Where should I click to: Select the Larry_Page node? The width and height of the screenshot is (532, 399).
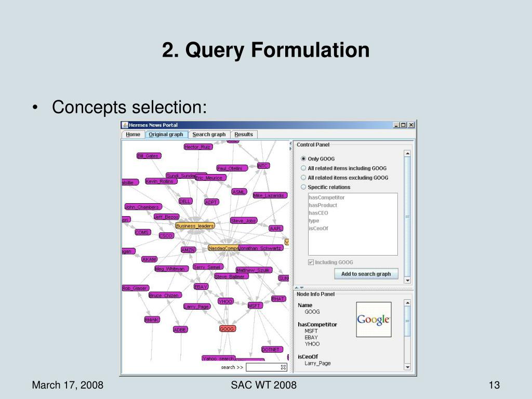tap(197, 307)
